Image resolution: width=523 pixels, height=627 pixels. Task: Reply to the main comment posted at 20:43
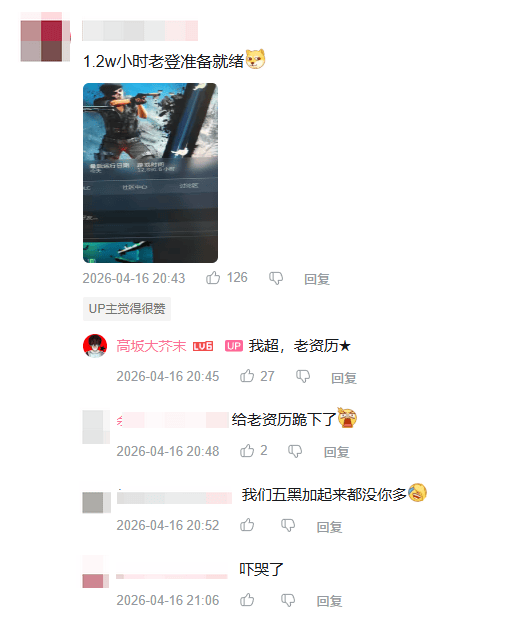(317, 279)
